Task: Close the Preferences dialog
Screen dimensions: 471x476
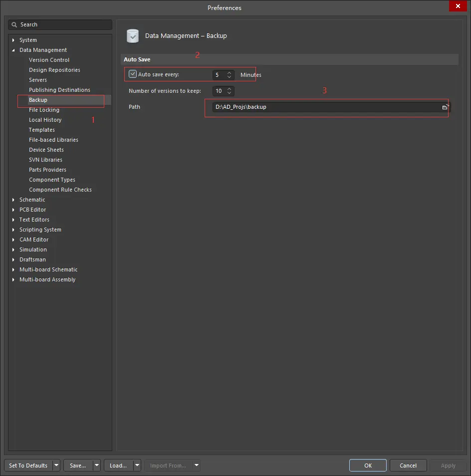Action: pyautogui.click(x=458, y=6)
